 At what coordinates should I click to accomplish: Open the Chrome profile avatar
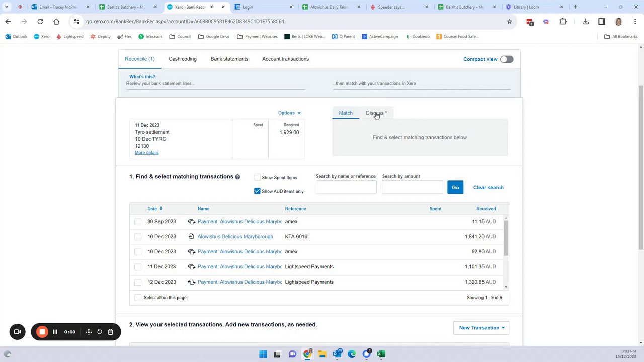(x=618, y=22)
